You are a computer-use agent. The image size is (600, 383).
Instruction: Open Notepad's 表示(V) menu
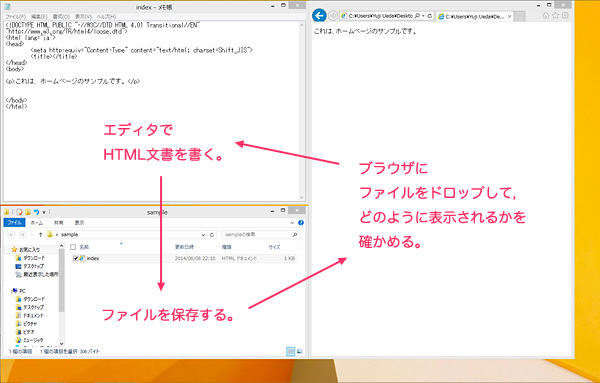[83, 17]
